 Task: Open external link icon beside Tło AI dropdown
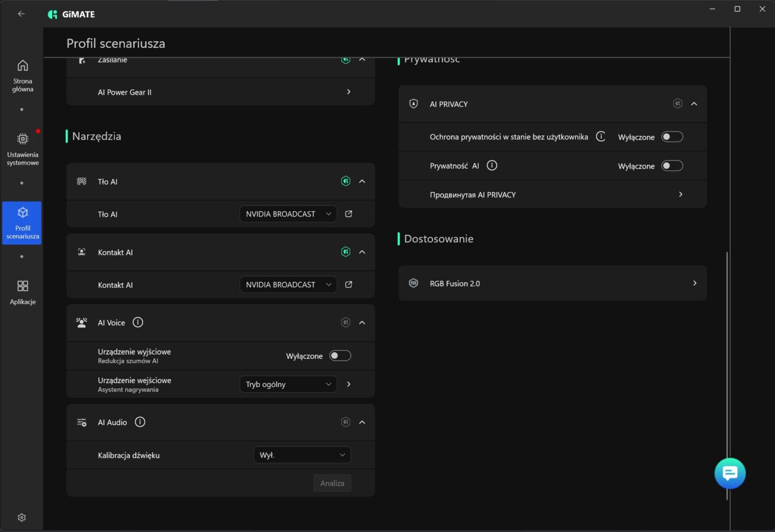tap(348, 214)
